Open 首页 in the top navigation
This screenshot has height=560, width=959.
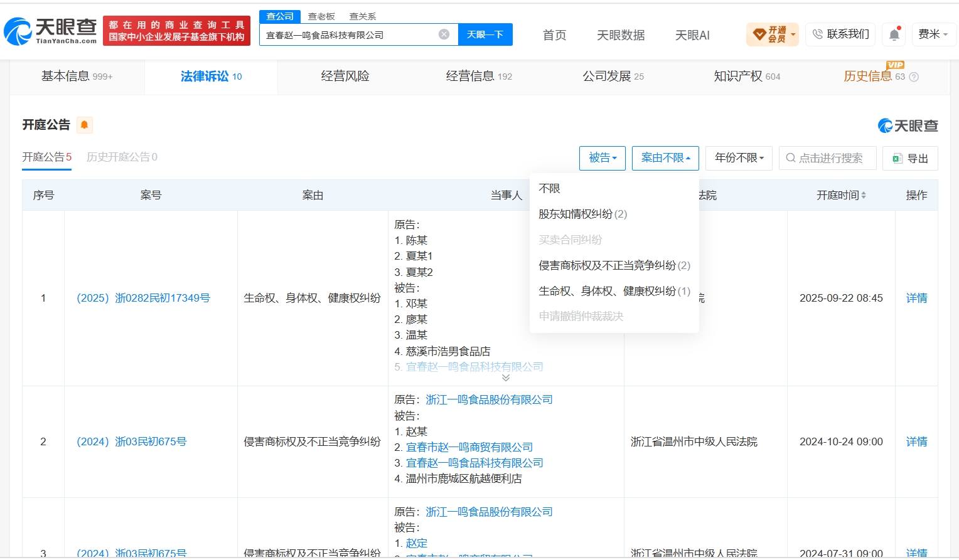[x=554, y=35]
